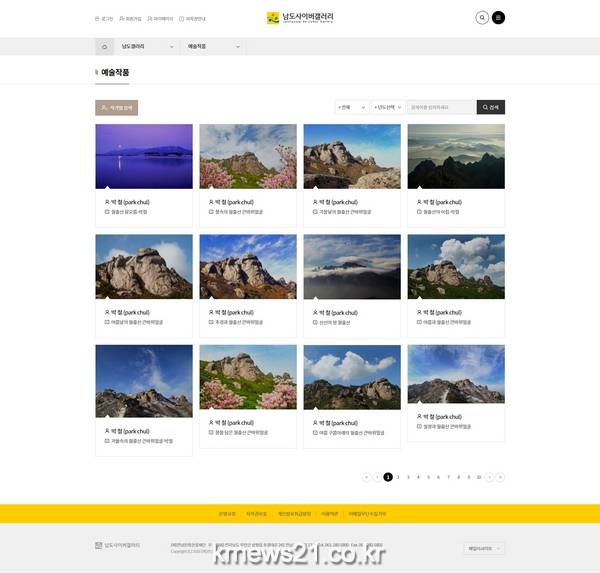Image resolution: width=600 pixels, height=573 pixels.
Task: Open the 남도선택 region filter dropdown
Action: [387, 107]
